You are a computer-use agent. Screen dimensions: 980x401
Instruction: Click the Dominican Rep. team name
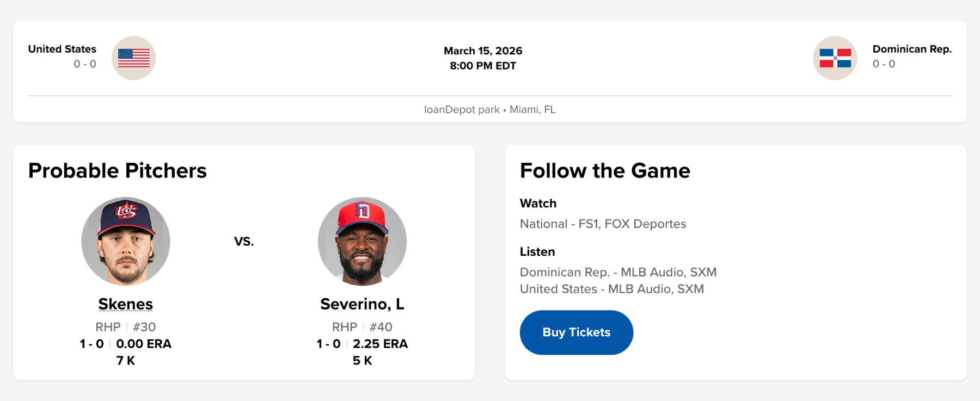[912, 49]
